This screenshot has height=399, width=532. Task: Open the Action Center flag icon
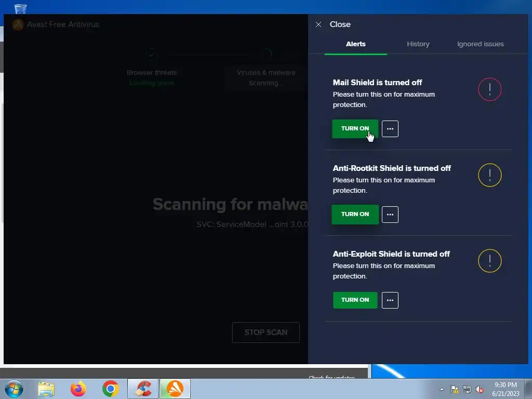pyautogui.click(x=454, y=389)
